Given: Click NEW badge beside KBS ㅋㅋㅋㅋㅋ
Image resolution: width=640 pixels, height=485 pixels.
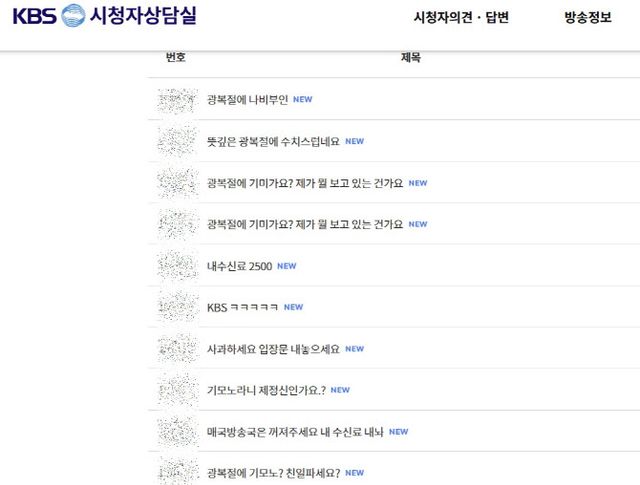Looking at the screenshot, I should 293,307.
